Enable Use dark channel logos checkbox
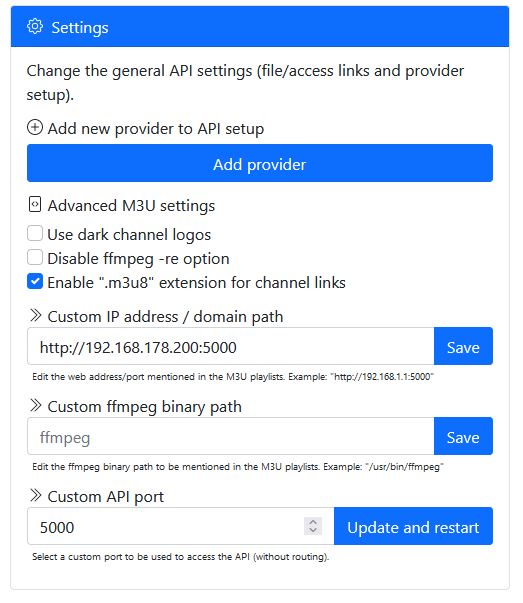The height and width of the screenshot is (603, 523). [35, 234]
